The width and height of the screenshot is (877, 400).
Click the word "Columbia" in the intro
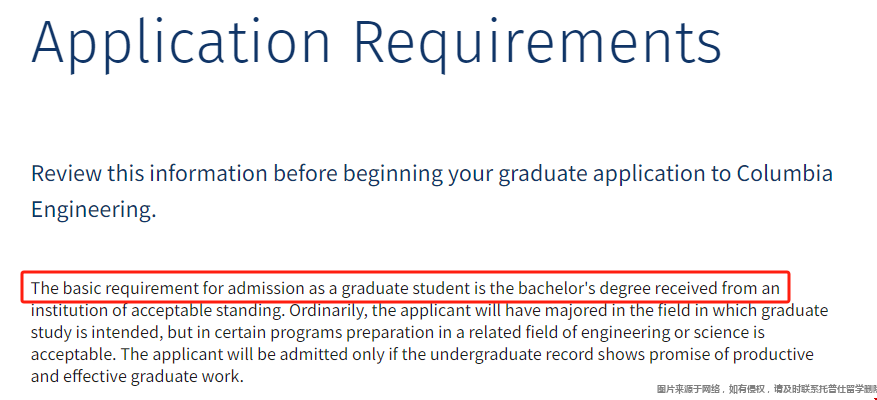point(785,173)
